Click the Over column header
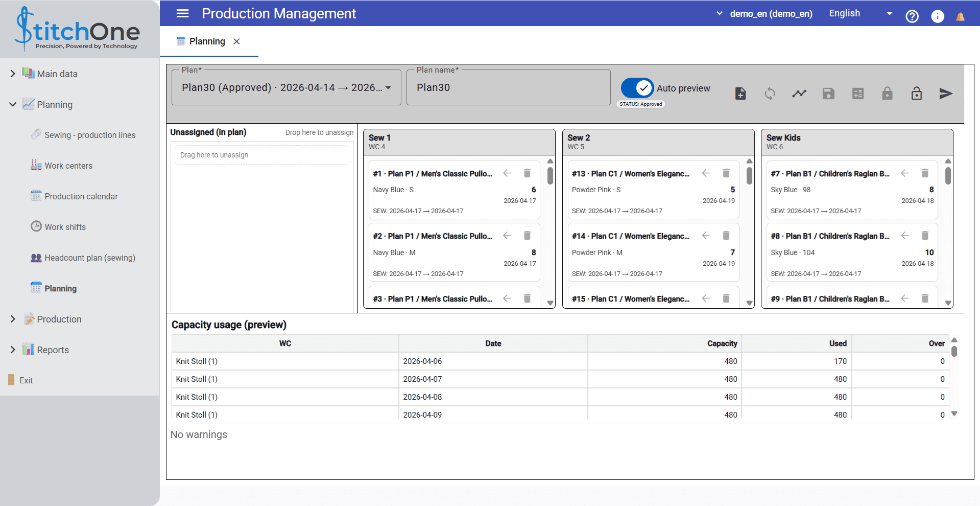980x506 pixels. [900, 343]
